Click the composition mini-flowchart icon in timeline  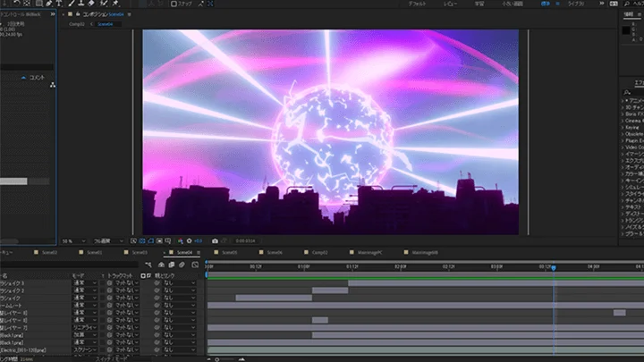[x=148, y=265]
